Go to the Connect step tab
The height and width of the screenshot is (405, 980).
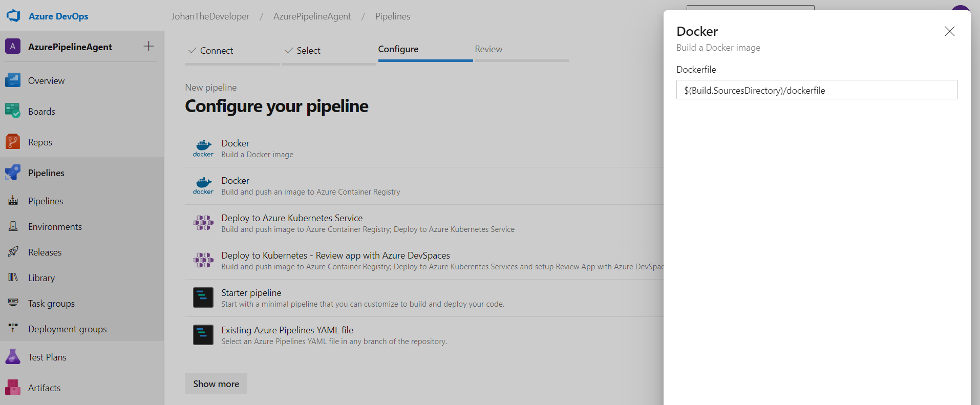pos(232,51)
